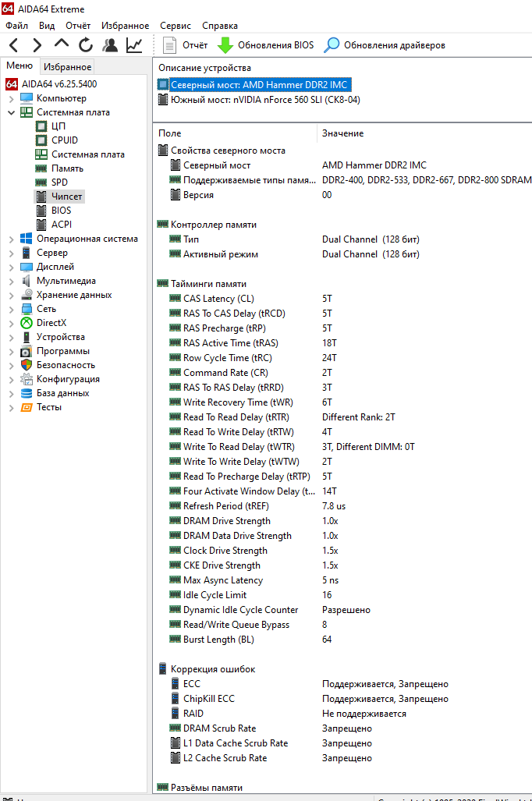Select Северный мост: AMD Hammer DDR2 IMC
532x801 pixels.
[x=259, y=85]
